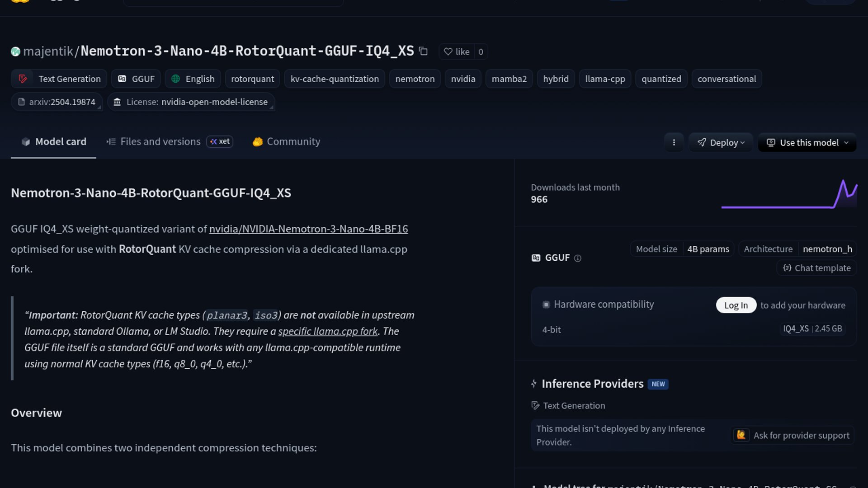
Task: Click the heart like button
Action: pyautogui.click(x=457, y=52)
